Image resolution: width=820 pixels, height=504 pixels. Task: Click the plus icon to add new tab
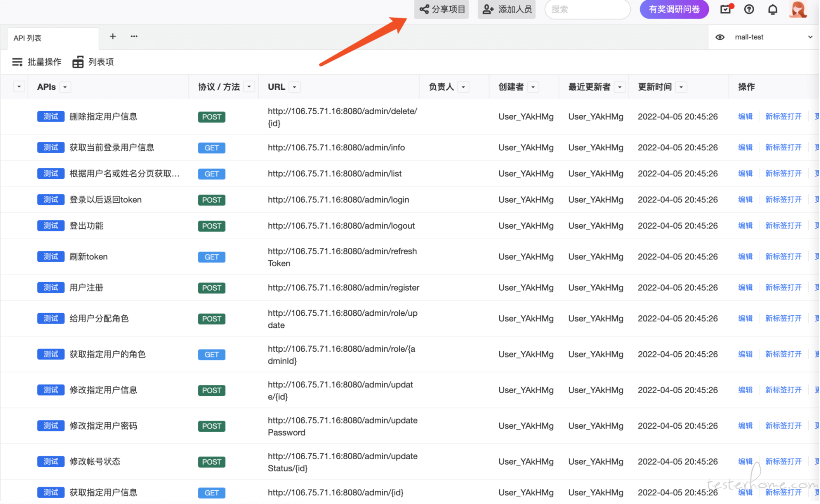[x=113, y=36]
